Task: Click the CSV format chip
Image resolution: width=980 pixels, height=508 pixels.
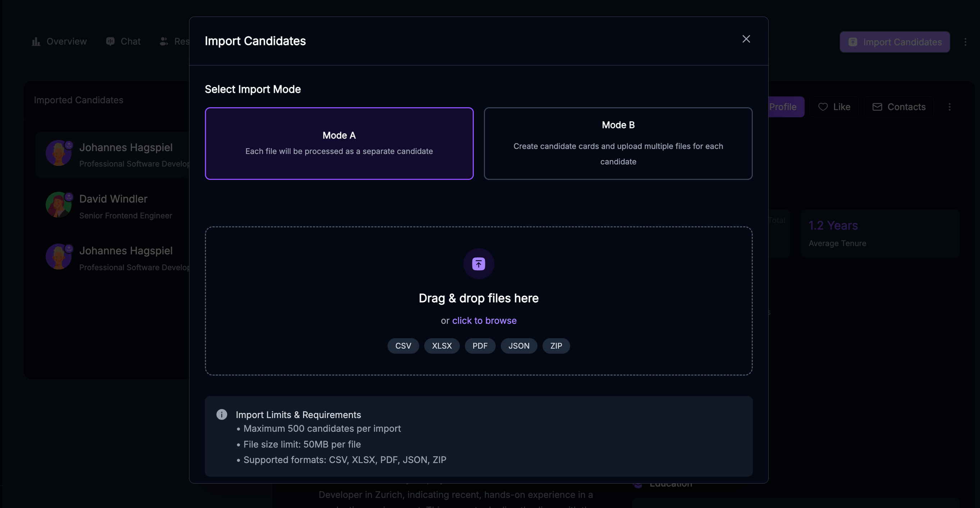Action: tap(403, 346)
